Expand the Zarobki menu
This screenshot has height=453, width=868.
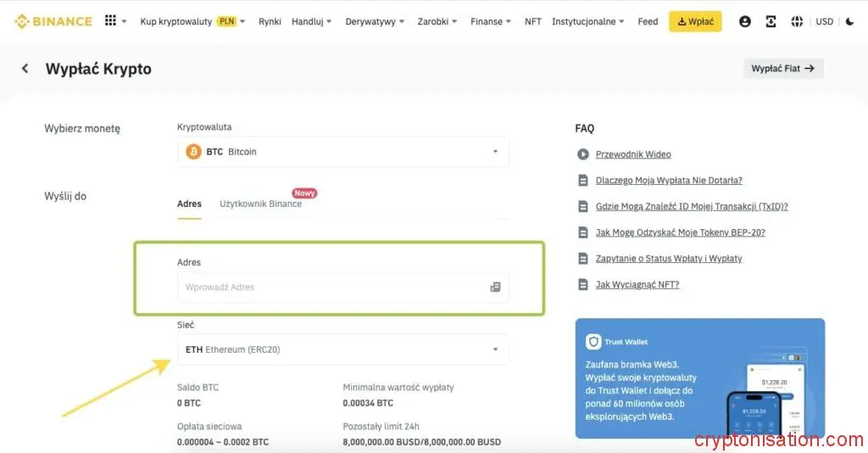click(437, 21)
